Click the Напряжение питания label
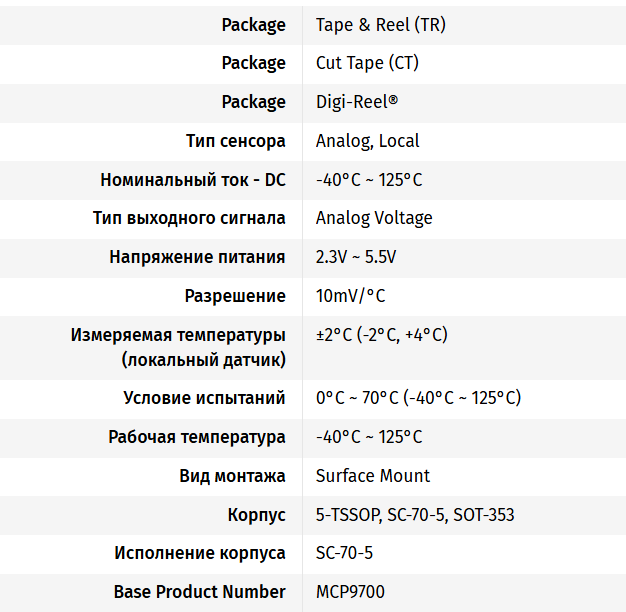The width and height of the screenshot is (626, 612). 197,257
